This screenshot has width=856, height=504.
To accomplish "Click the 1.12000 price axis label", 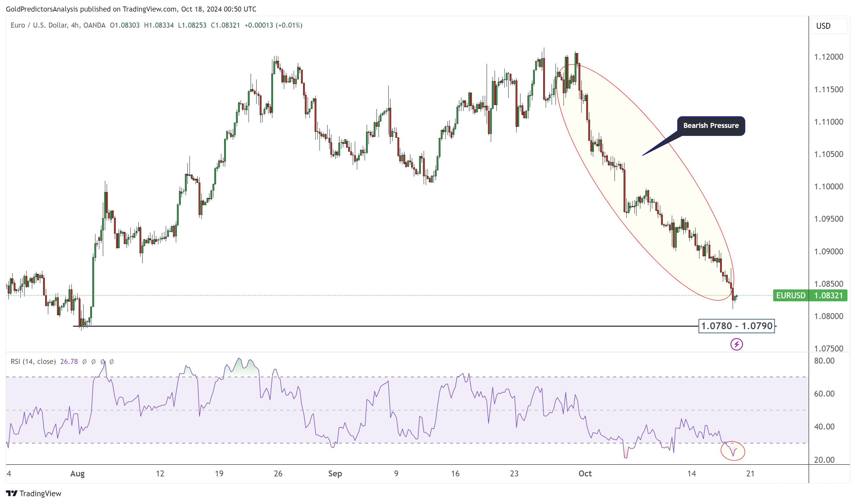I will [x=828, y=57].
